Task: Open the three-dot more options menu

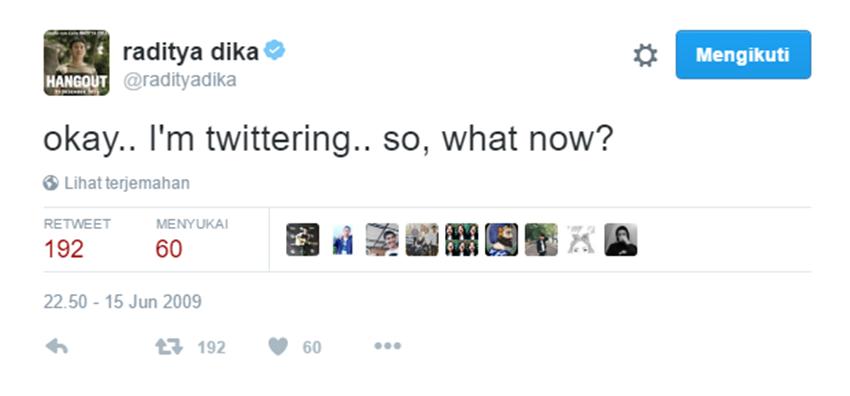Action: [x=388, y=346]
